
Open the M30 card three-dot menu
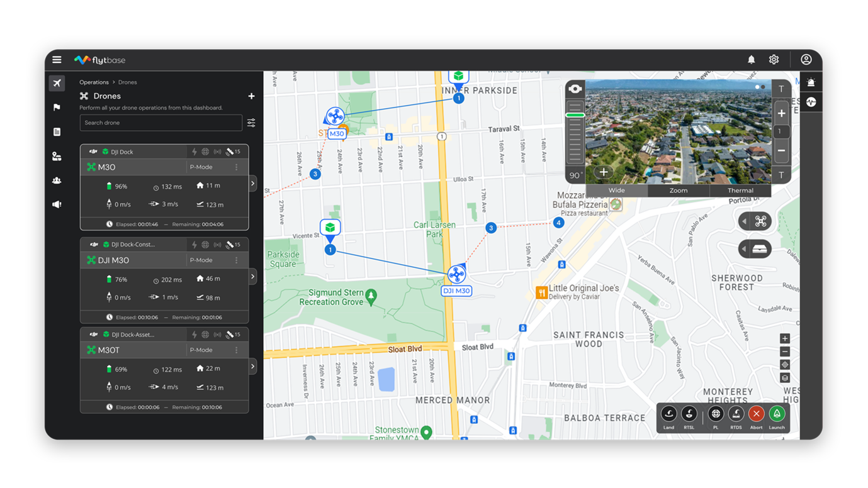(237, 167)
